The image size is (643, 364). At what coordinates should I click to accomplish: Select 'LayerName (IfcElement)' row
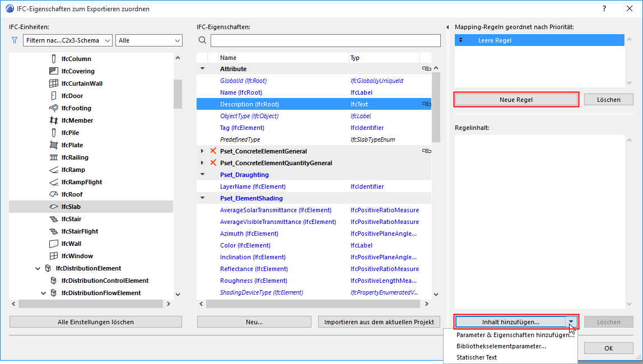coord(314,186)
